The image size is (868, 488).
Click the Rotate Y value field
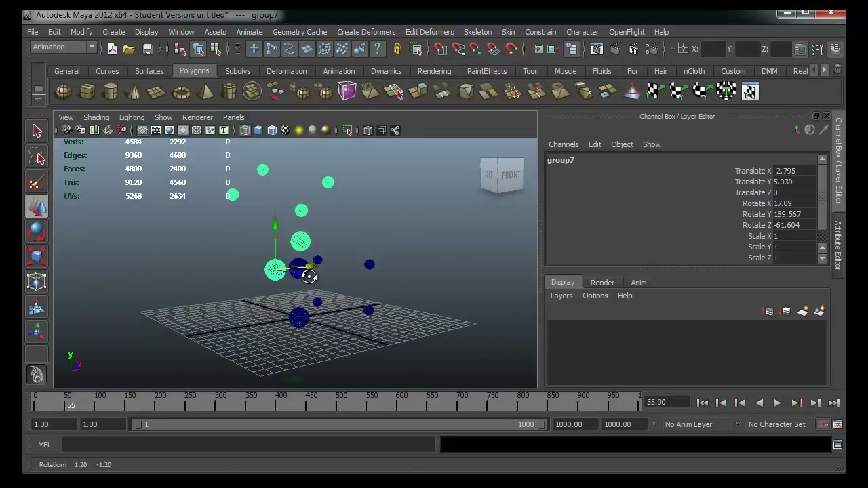tap(794, 214)
